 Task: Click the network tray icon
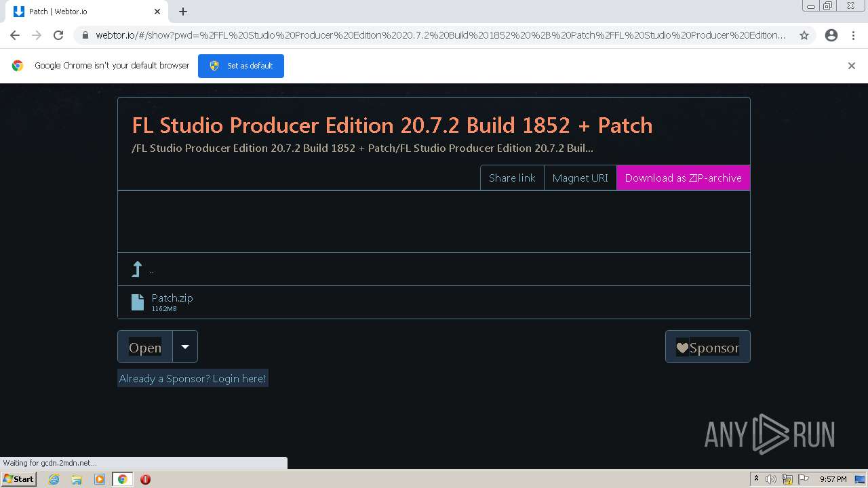pos(787,479)
